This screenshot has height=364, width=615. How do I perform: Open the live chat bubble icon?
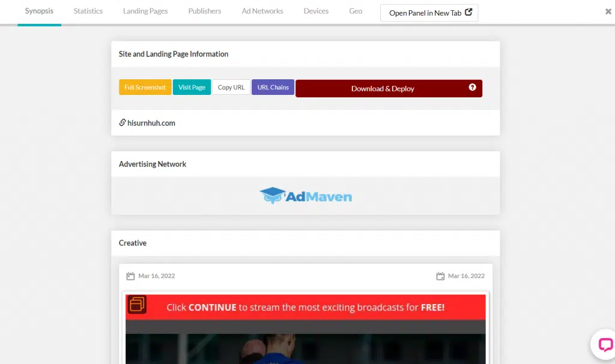click(x=604, y=345)
